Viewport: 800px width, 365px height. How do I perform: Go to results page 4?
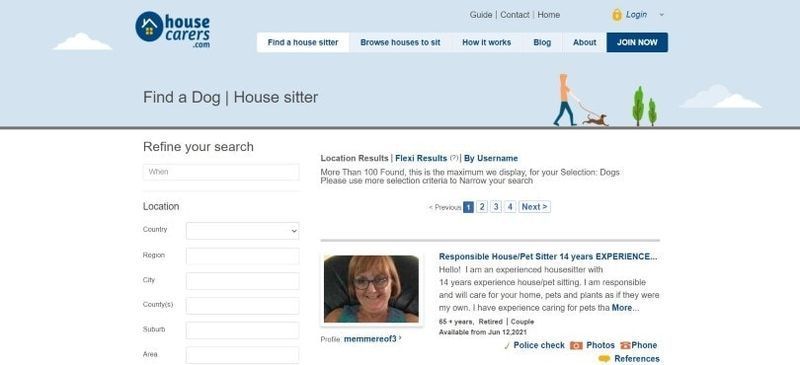(x=510, y=207)
